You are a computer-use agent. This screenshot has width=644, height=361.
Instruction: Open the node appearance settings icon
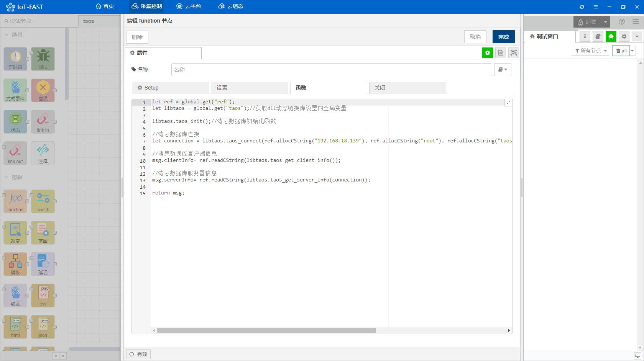click(514, 53)
